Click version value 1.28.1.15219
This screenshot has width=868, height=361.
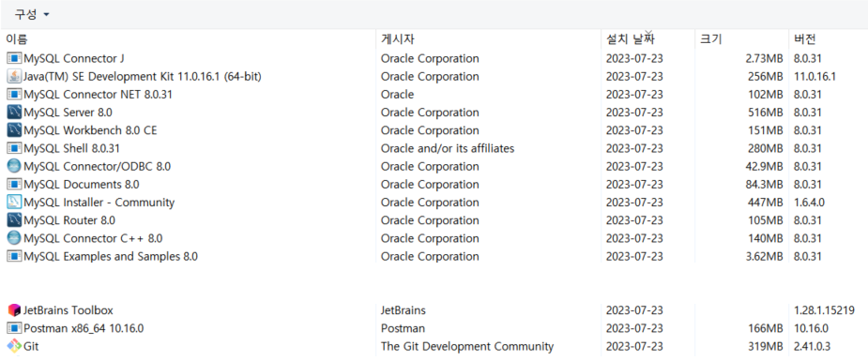(x=824, y=310)
